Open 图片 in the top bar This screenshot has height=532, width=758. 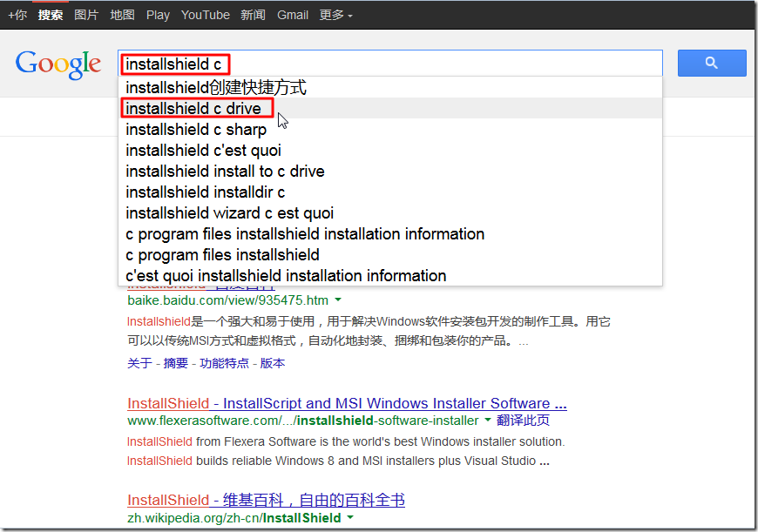(x=86, y=15)
